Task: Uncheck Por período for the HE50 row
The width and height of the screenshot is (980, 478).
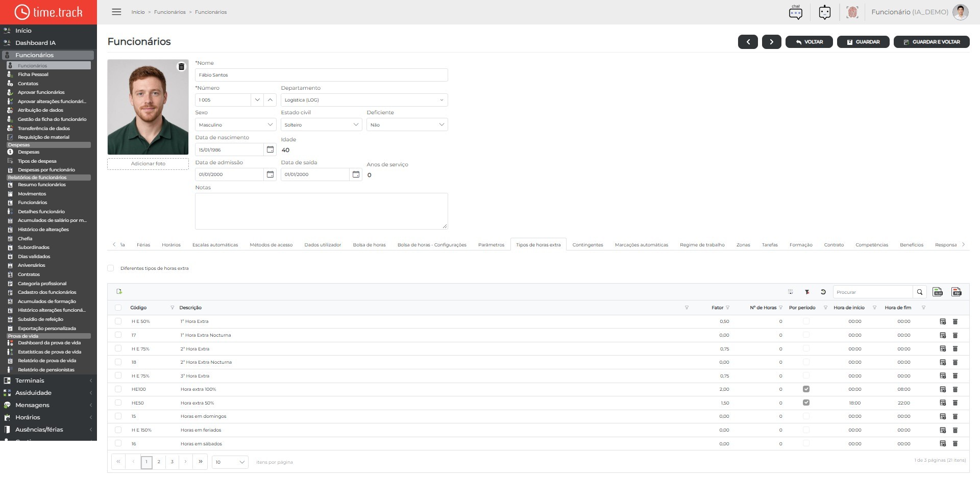Action: (806, 402)
